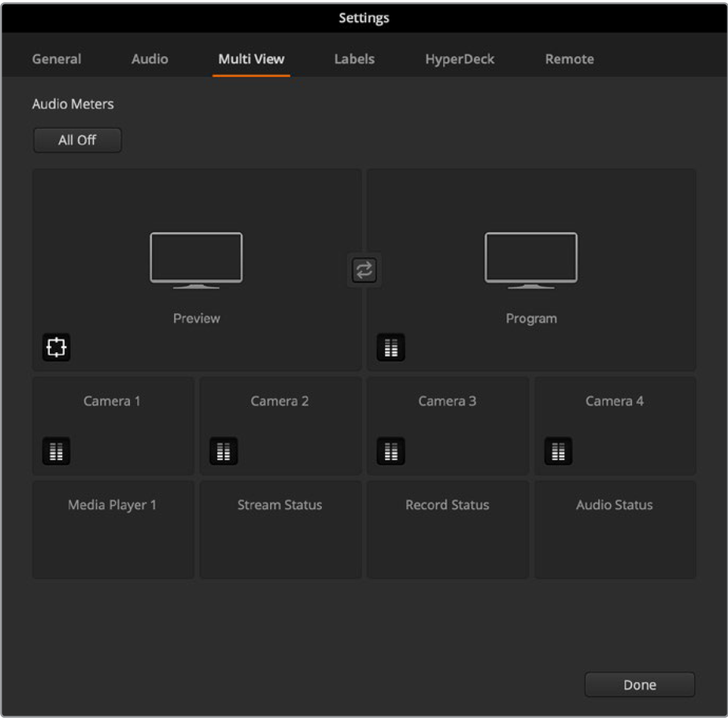This screenshot has height=721, width=728.
Task: Click the swap Preview and Program icon
Action: pos(364,270)
